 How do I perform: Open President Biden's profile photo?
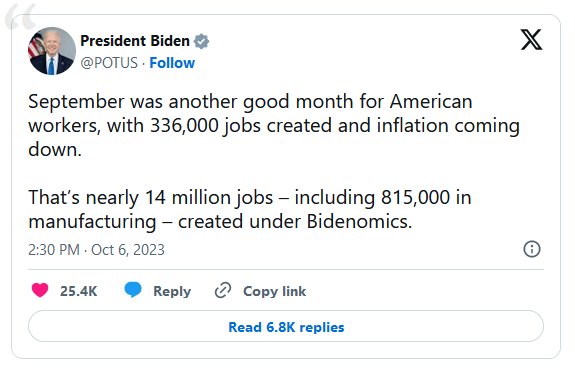pyautogui.click(x=52, y=51)
